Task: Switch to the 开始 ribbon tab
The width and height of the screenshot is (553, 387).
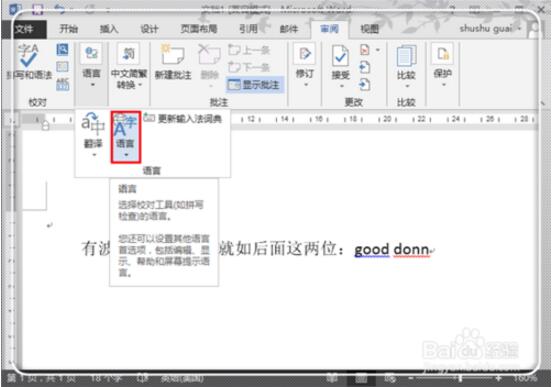Action: [x=68, y=29]
